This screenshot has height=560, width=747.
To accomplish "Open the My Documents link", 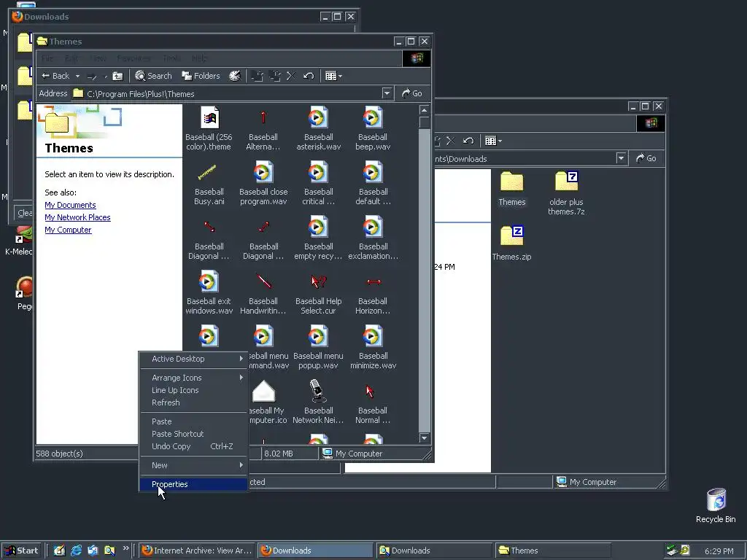I will pos(70,205).
